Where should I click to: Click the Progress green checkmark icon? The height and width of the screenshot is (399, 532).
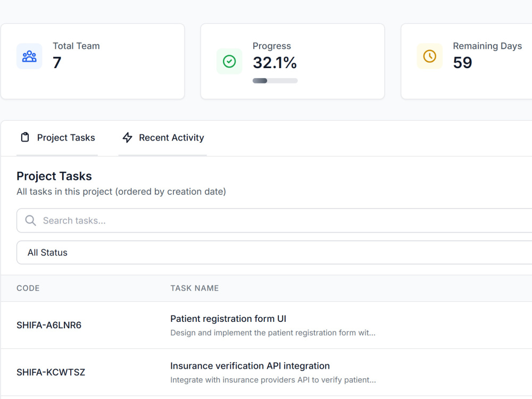[x=229, y=61]
